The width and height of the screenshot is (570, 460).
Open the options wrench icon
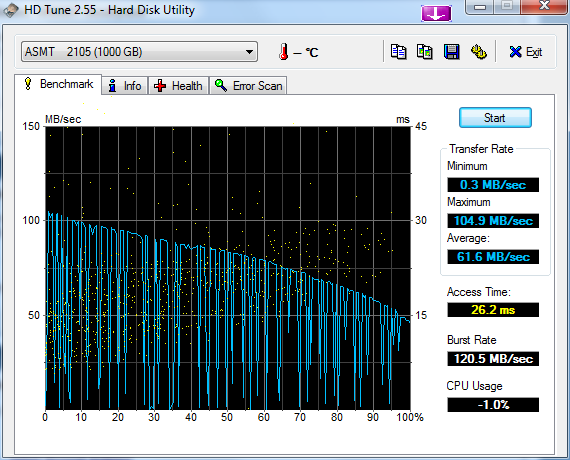pos(478,52)
